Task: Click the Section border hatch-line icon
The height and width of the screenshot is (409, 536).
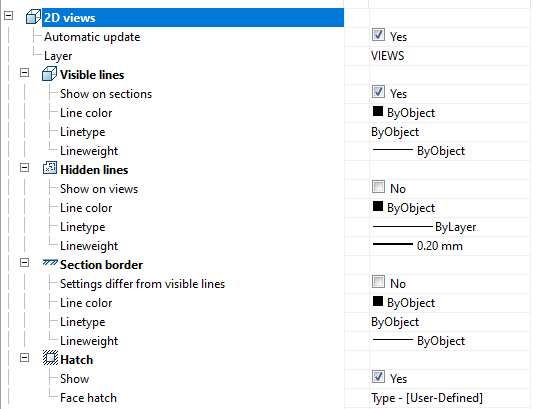Action: click(x=50, y=263)
